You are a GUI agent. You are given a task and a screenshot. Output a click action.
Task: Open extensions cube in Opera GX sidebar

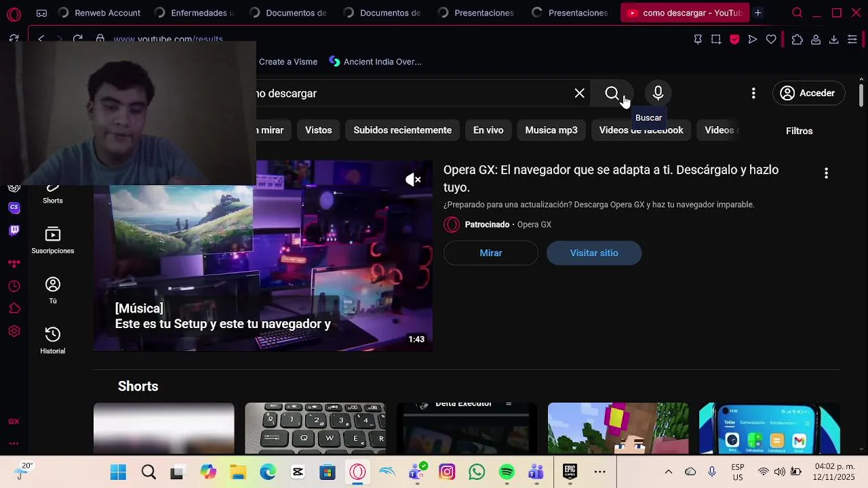[14, 309]
